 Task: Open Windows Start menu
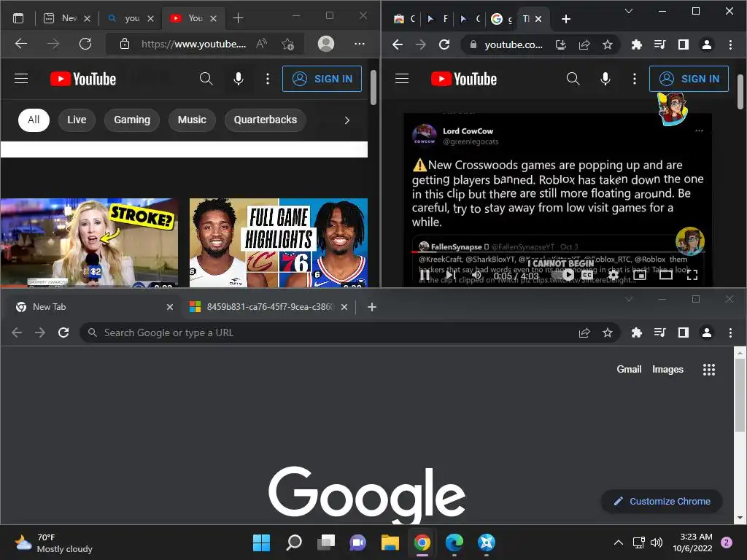click(x=261, y=542)
